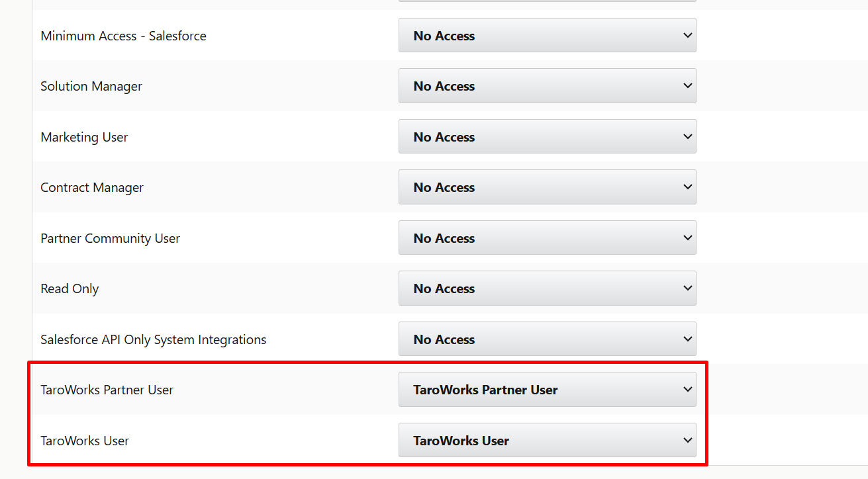Click the "Contract Manager" row label
Viewport: 868px width, 479px height.
(92, 187)
